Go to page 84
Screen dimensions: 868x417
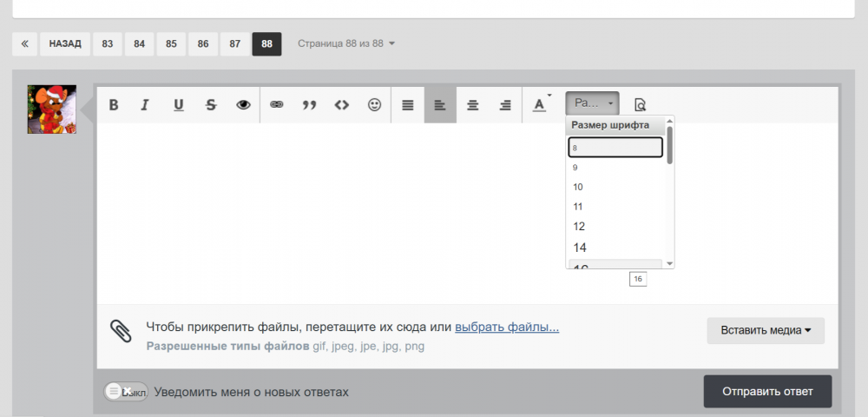click(140, 43)
